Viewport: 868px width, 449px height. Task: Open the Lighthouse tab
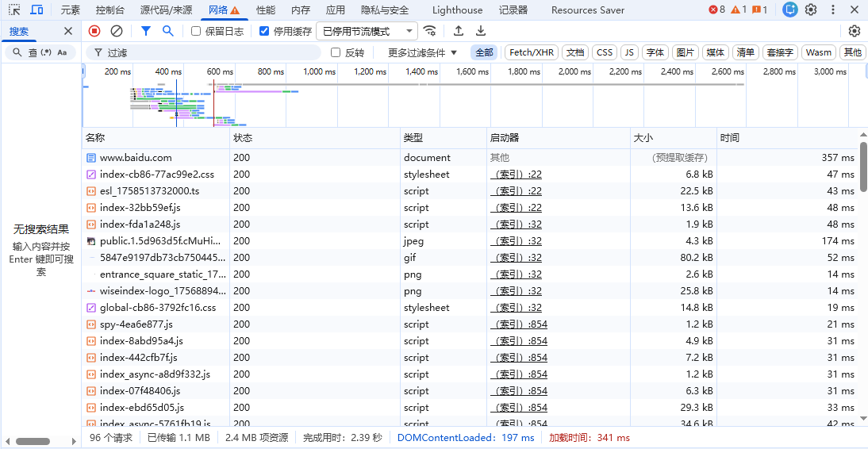457,10
